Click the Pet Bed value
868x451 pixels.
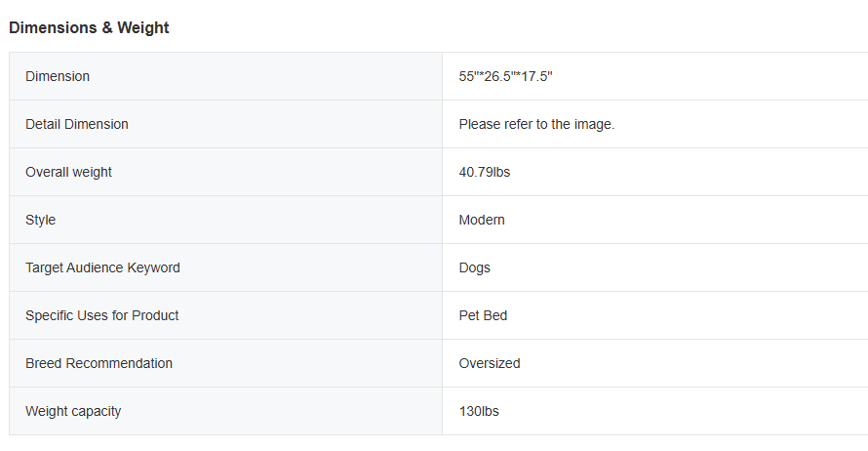tap(483, 315)
